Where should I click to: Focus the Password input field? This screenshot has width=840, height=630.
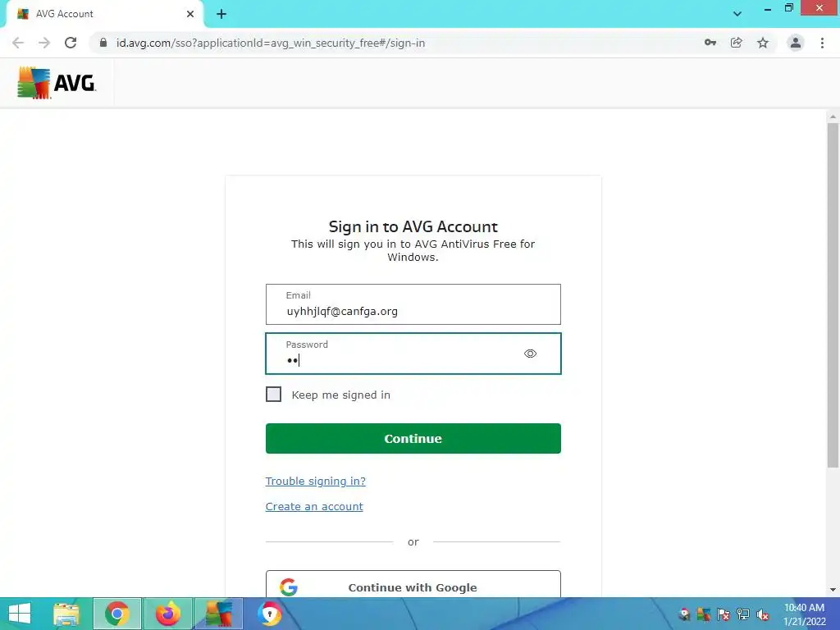pos(413,354)
